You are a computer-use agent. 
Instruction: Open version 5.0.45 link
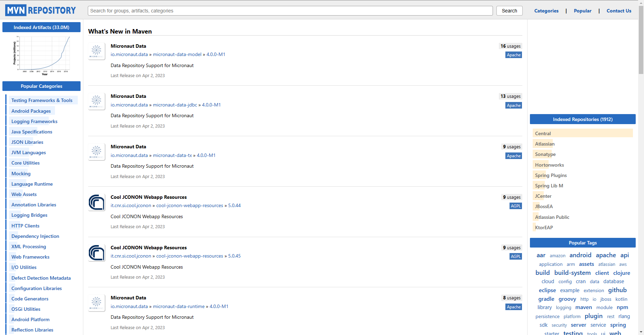(234, 256)
